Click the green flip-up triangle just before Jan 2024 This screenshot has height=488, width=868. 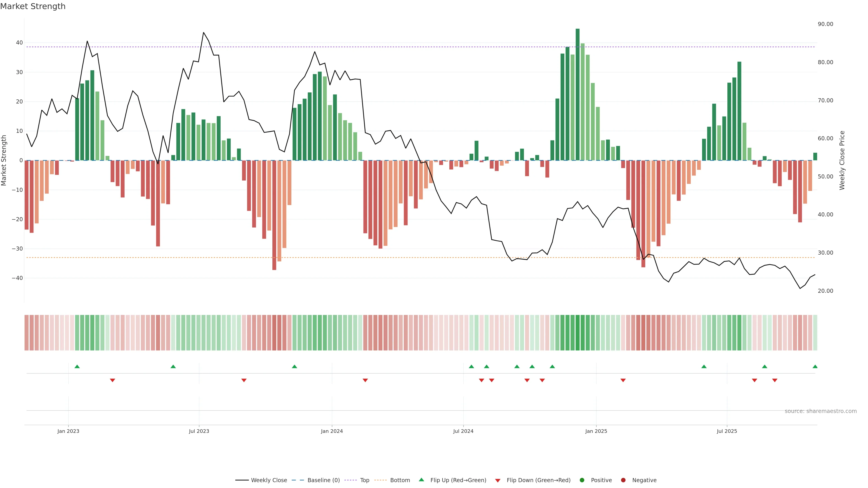click(294, 366)
